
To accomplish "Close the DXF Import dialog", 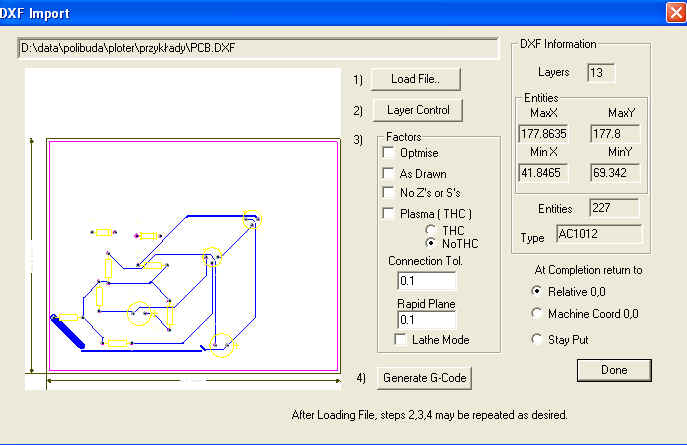I will coord(676,12).
